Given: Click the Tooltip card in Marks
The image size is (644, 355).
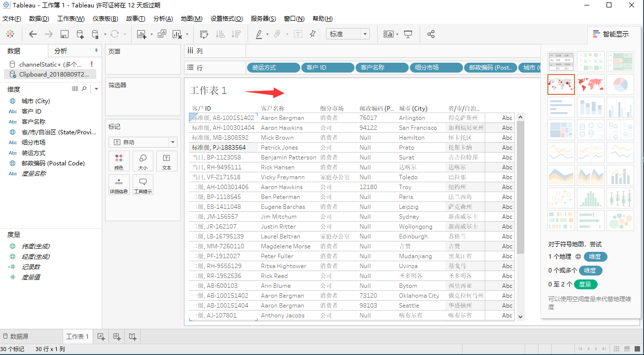Looking at the screenshot, I should (x=143, y=185).
